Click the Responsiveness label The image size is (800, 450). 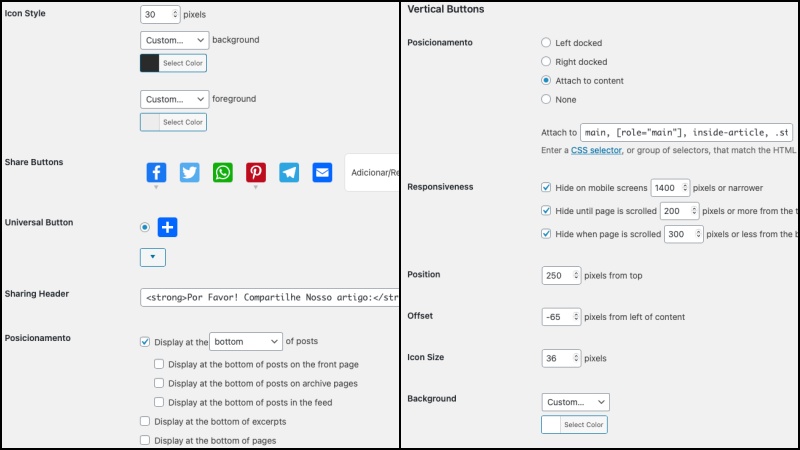coord(440,187)
